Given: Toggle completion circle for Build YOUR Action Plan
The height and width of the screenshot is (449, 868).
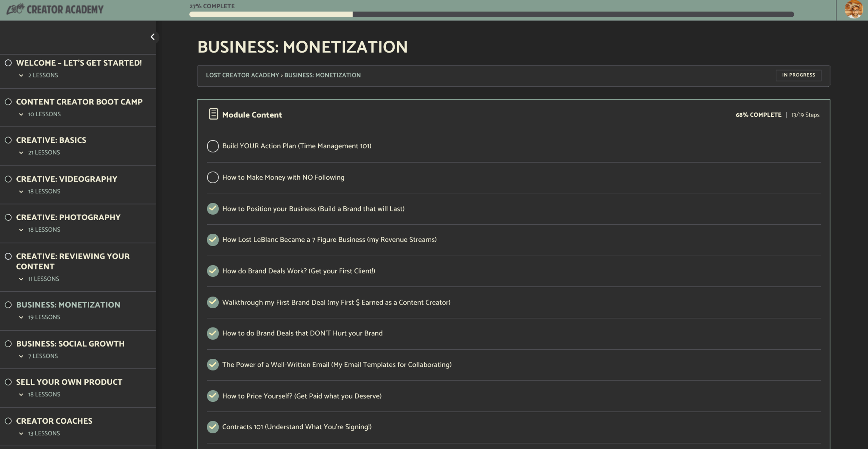Looking at the screenshot, I should [212, 146].
